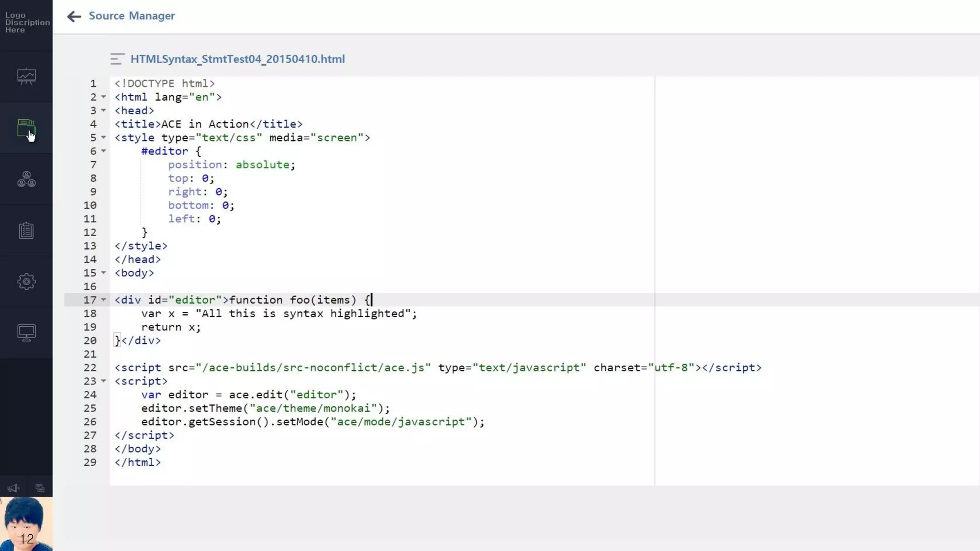
Task: Collapse the html tag fold on line 2
Action: click(103, 97)
